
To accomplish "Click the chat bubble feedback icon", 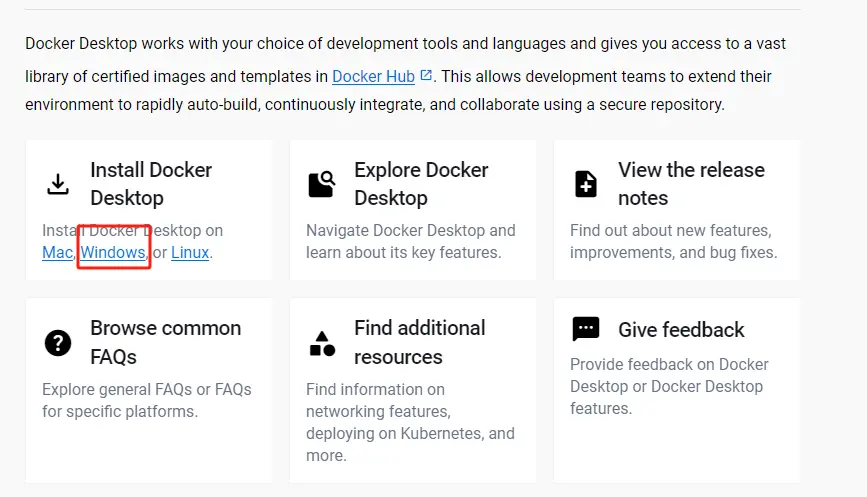I will click(586, 329).
